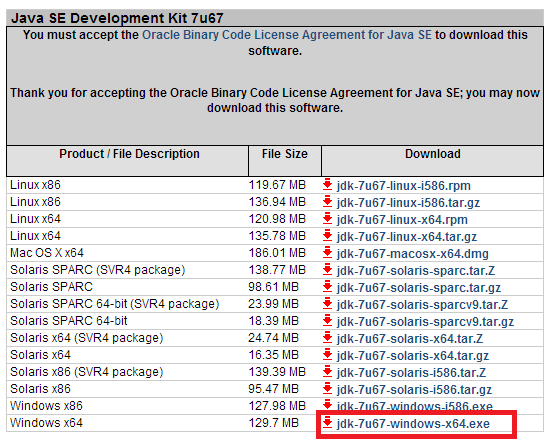Click the 136.94 MB file size
550x442 pixels.
point(277,202)
